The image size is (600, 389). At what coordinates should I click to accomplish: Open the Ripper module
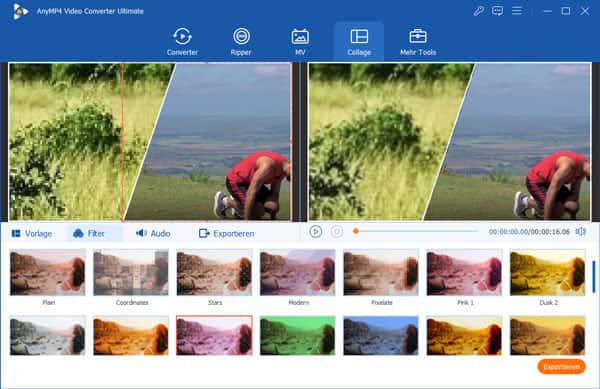coord(241,42)
